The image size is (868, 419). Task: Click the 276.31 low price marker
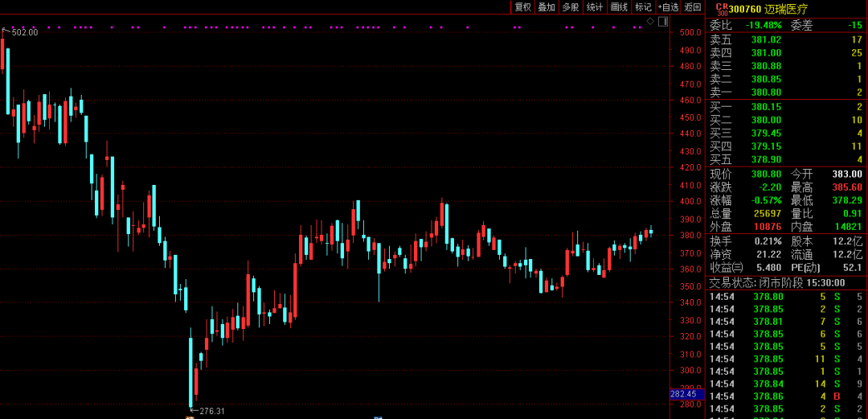[211, 411]
